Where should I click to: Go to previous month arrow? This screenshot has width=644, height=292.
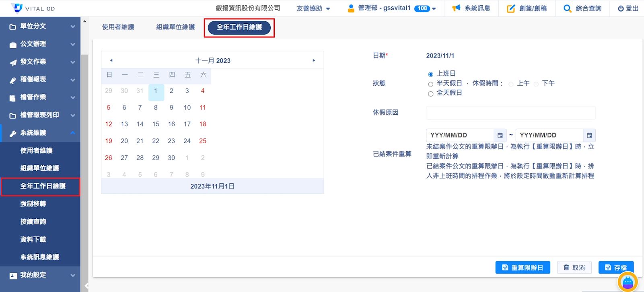111,60
